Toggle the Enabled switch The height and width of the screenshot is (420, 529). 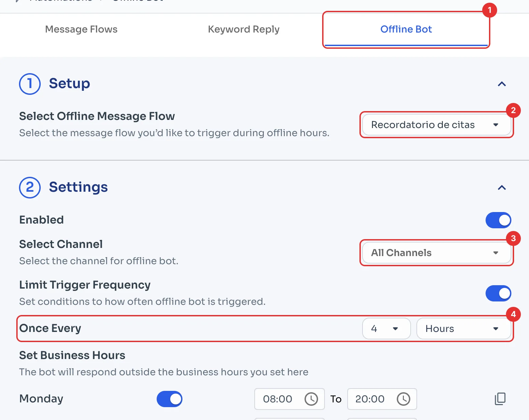coord(498,220)
